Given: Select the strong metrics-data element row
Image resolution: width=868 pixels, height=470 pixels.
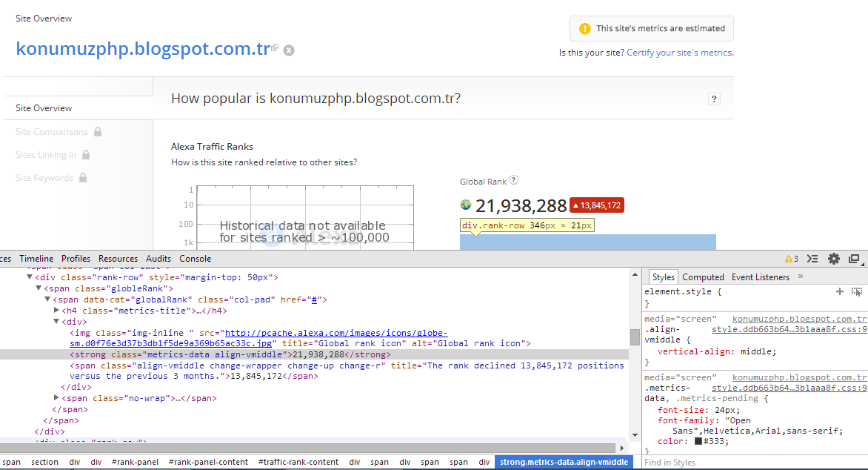Looking at the screenshot, I should (315, 354).
